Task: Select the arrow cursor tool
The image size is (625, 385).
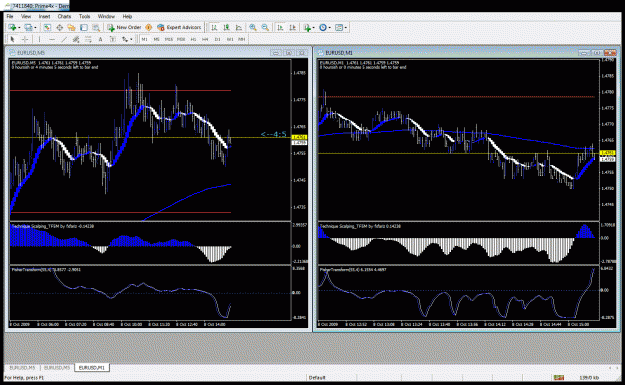Action: click(12, 39)
